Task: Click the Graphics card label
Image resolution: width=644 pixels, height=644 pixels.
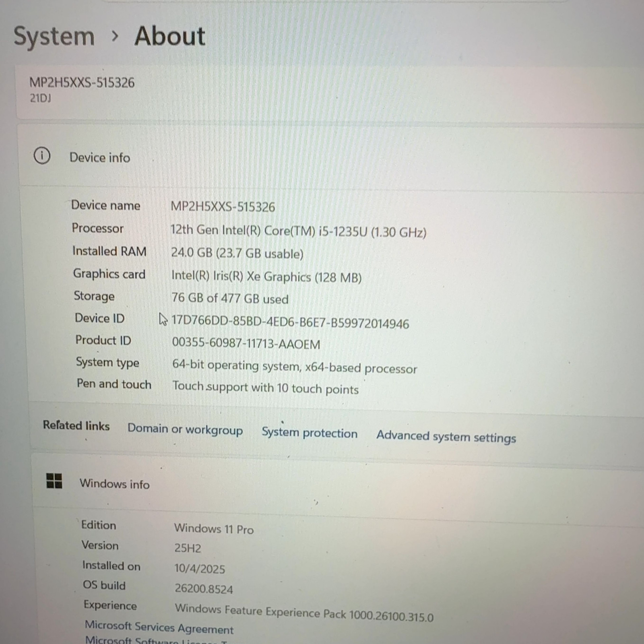Action: coord(109,274)
